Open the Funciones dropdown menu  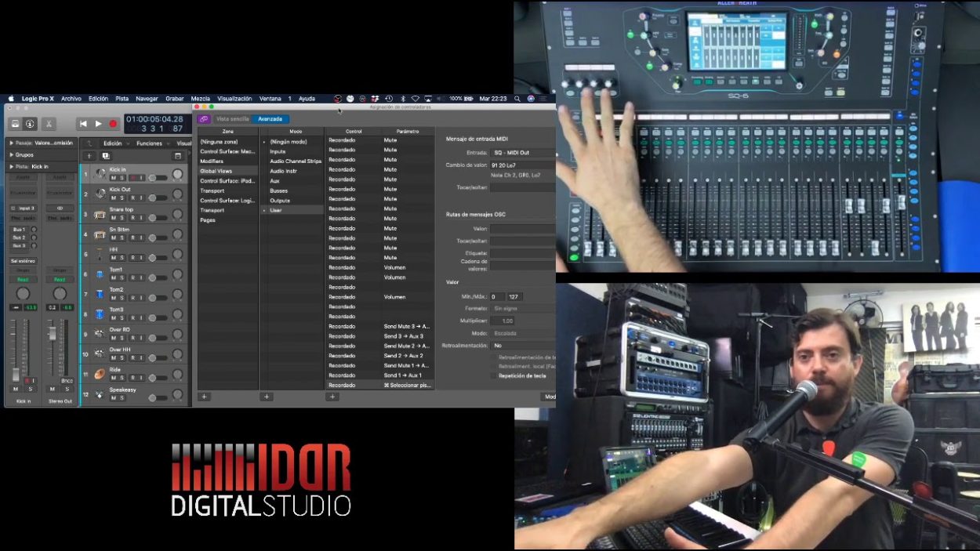coord(150,143)
